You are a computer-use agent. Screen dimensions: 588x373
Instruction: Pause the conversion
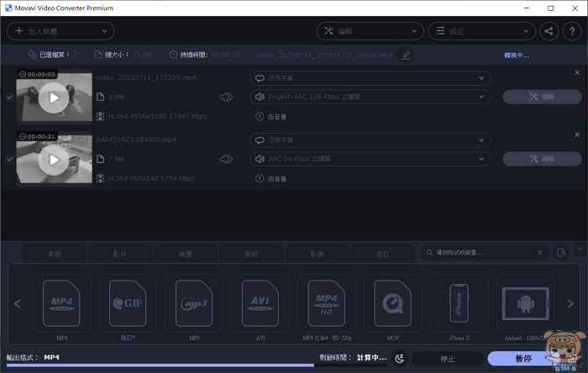(x=523, y=359)
